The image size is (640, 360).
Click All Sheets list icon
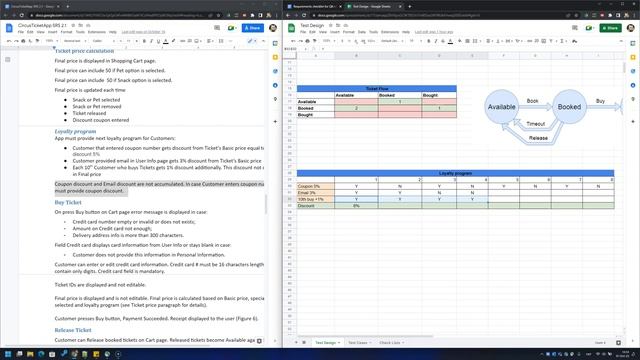click(x=304, y=342)
